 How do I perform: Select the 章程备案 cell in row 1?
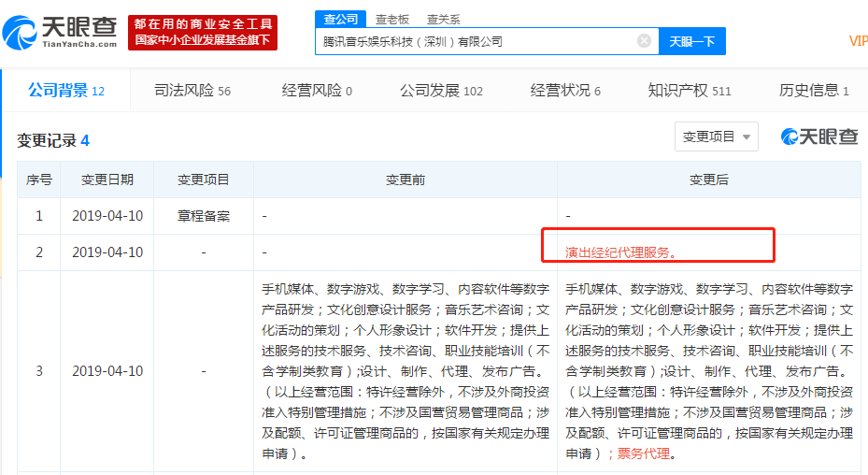pos(203,216)
